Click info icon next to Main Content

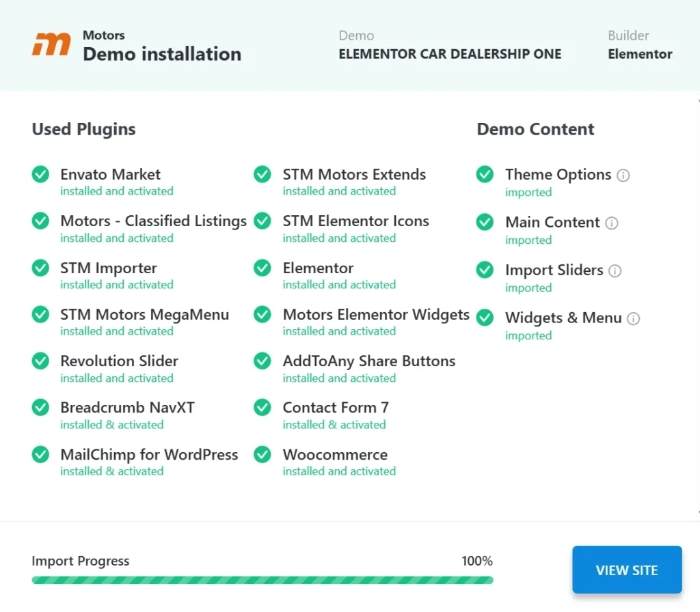[x=612, y=223]
